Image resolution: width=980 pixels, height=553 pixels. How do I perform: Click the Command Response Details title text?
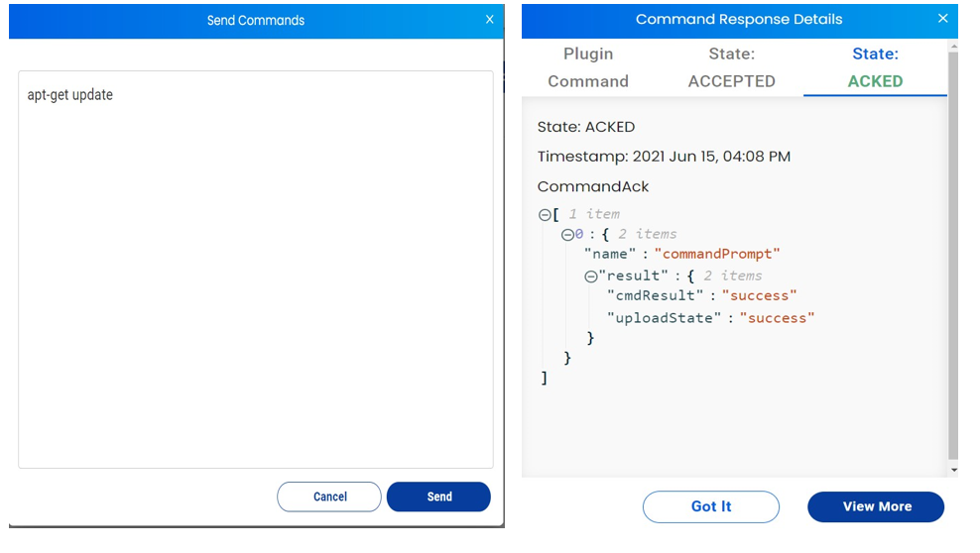click(739, 20)
